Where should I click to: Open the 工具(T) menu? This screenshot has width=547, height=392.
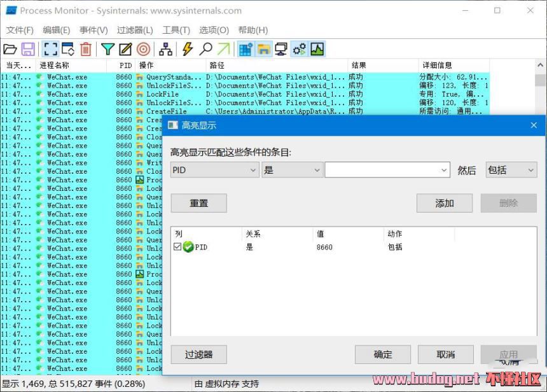pos(176,30)
